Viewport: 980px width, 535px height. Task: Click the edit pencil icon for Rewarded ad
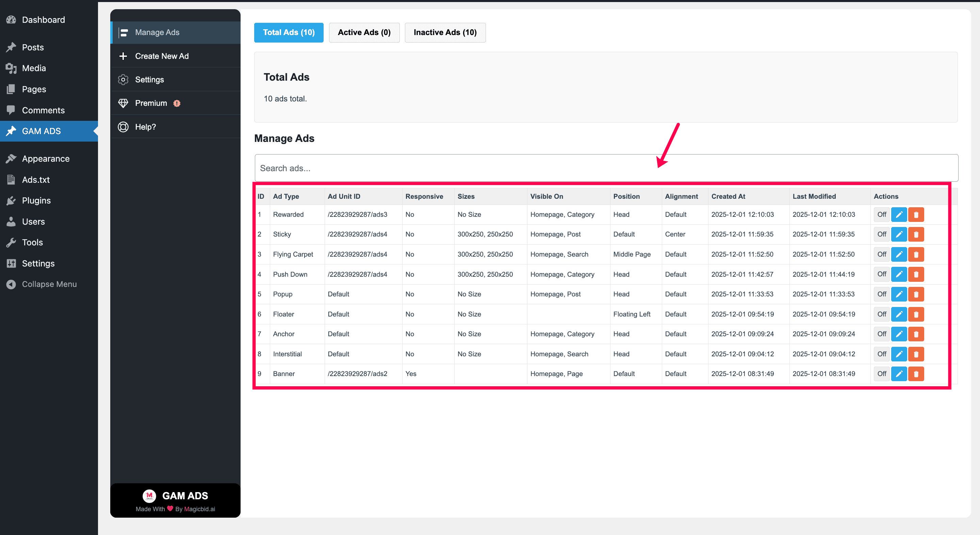899,215
